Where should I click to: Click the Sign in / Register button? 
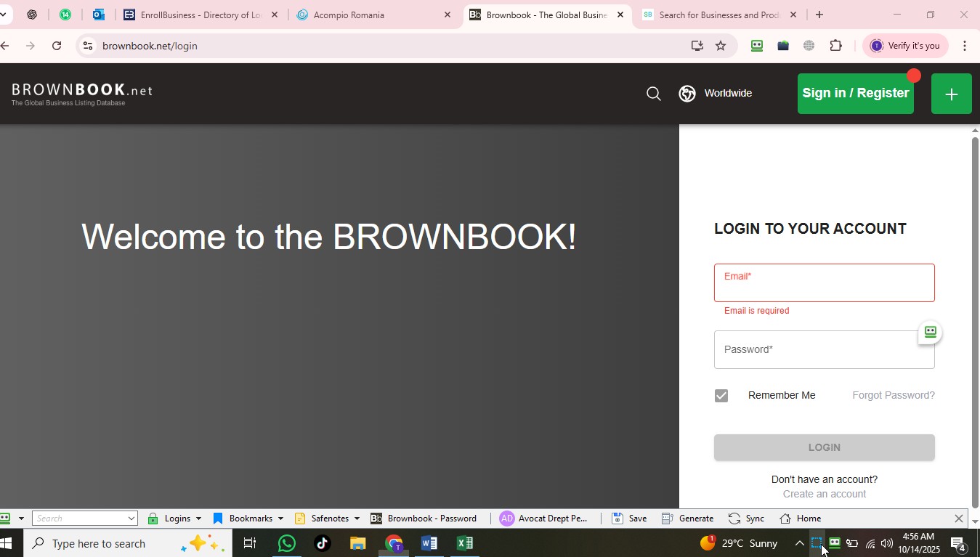[x=855, y=94]
